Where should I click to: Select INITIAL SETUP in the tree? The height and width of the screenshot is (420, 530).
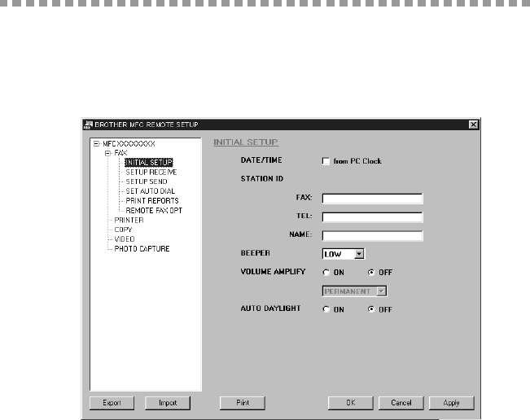[149, 163]
